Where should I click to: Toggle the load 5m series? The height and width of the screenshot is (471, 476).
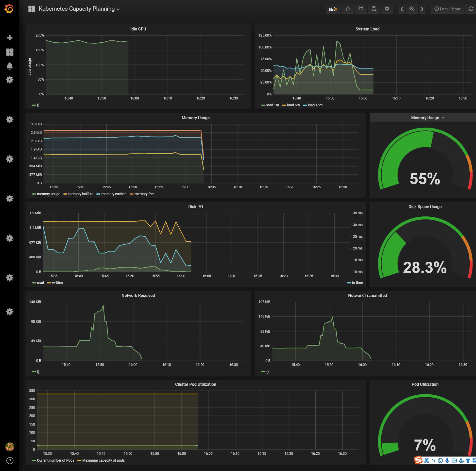(x=293, y=105)
